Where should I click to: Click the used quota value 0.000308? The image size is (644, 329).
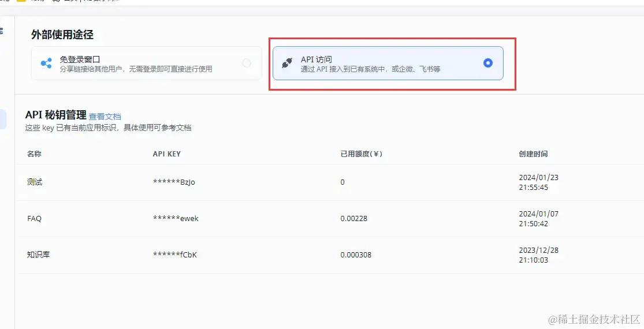tap(356, 255)
